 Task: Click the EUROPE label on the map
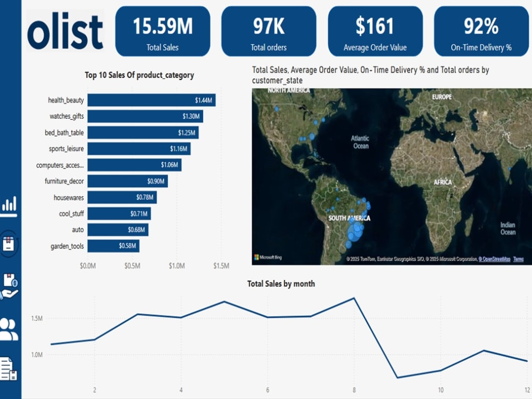pos(442,97)
